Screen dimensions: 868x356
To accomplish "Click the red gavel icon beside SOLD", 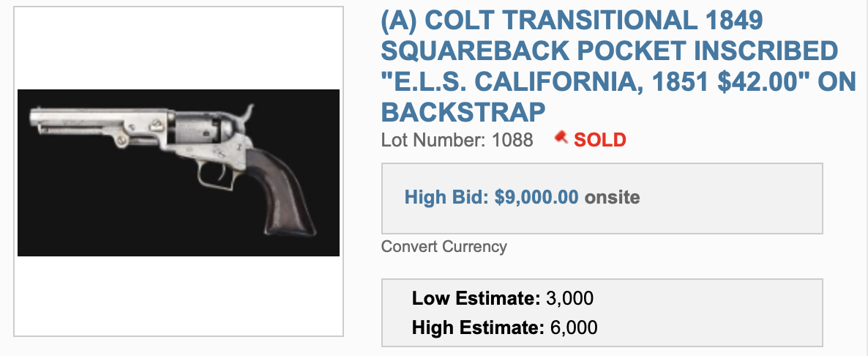I will (x=562, y=137).
